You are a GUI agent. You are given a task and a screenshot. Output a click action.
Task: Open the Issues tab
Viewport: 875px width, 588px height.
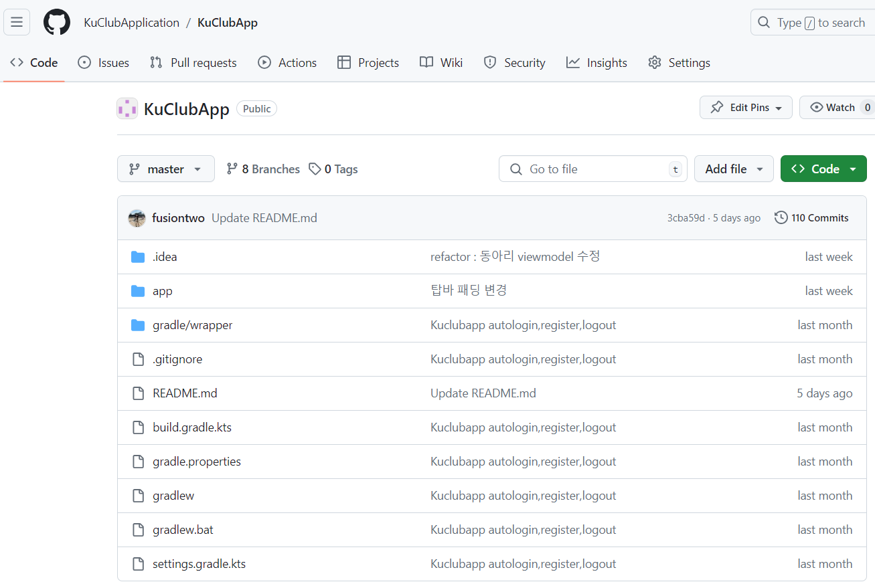(x=104, y=63)
